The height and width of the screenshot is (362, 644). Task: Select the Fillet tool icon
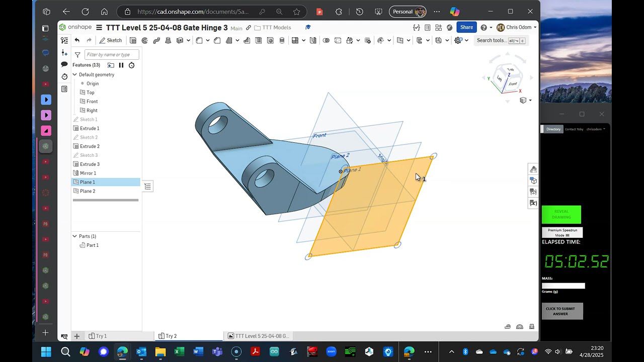point(199,40)
